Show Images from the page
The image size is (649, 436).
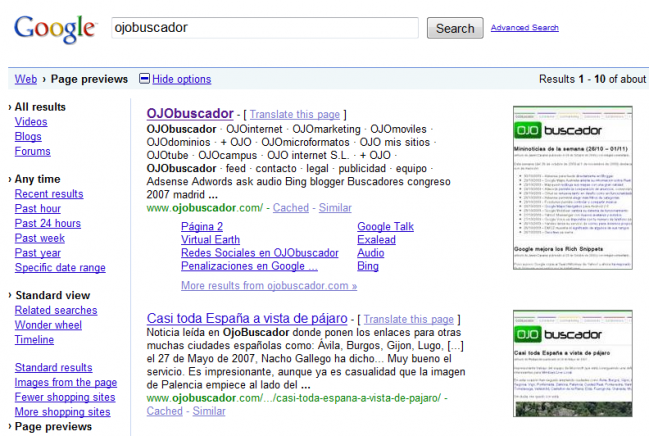pos(66,382)
